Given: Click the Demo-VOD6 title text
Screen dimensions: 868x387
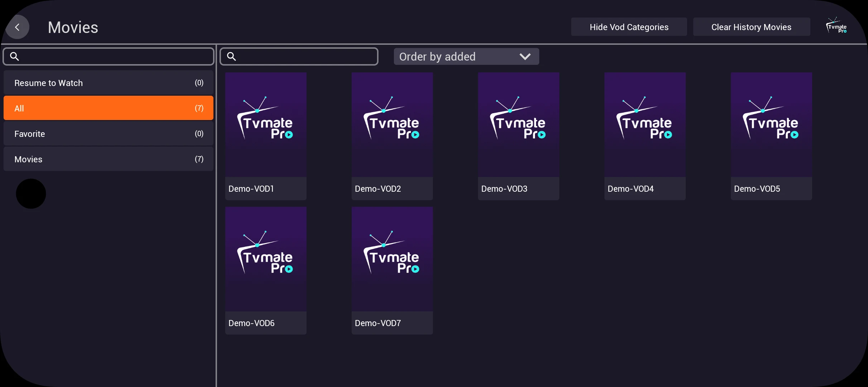Looking at the screenshot, I should (251, 323).
